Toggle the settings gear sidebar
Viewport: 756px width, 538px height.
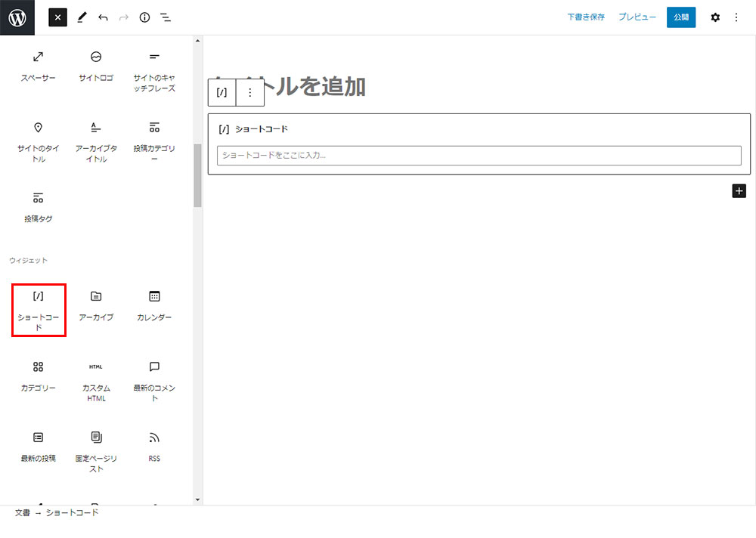715,17
